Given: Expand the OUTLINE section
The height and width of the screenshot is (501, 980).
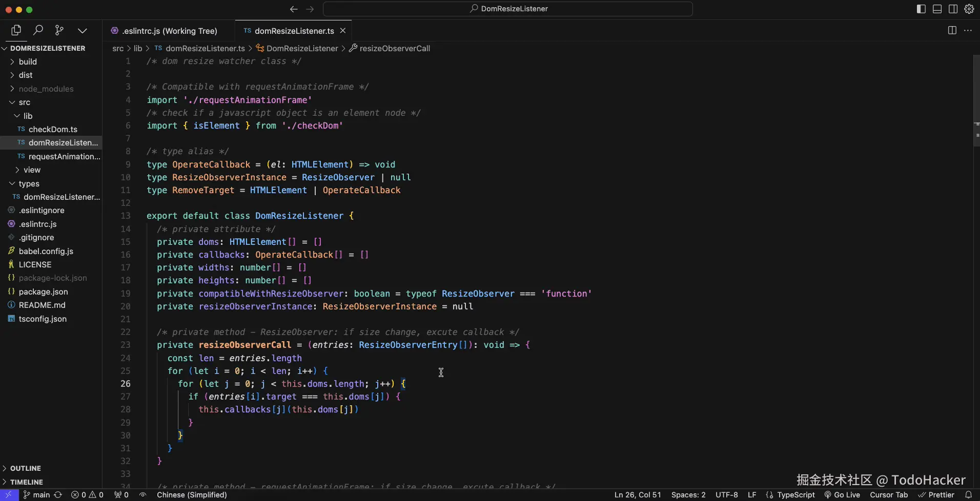Looking at the screenshot, I should 51,468.
